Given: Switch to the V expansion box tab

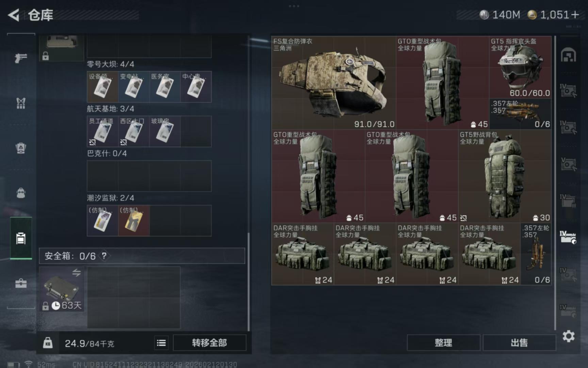Looking at the screenshot, I should pyautogui.click(x=568, y=164).
